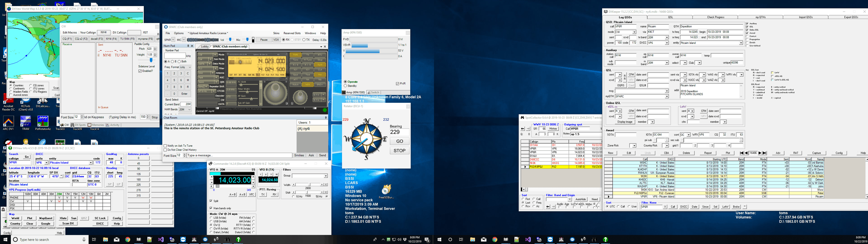Toggle Ham bands only checkbox in Commander
The height and width of the screenshot is (244, 868).
[211, 208]
